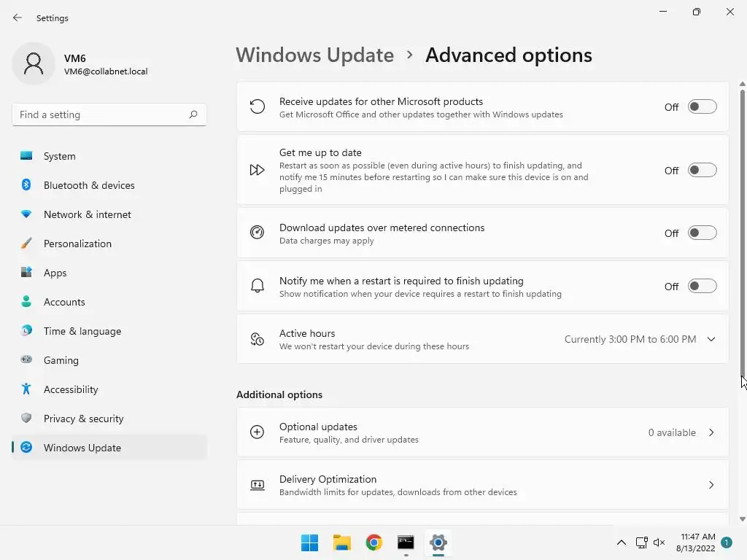Click the Accounts person icon in sidebar
Viewport: 747px width, 560px height.
26,301
